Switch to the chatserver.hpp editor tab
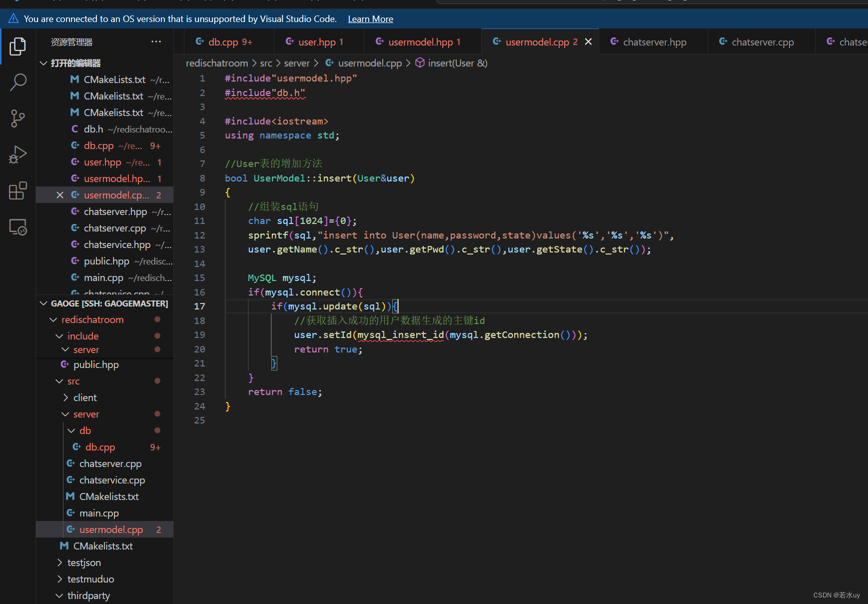Image resolution: width=868 pixels, height=604 pixels. pos(654,42)
